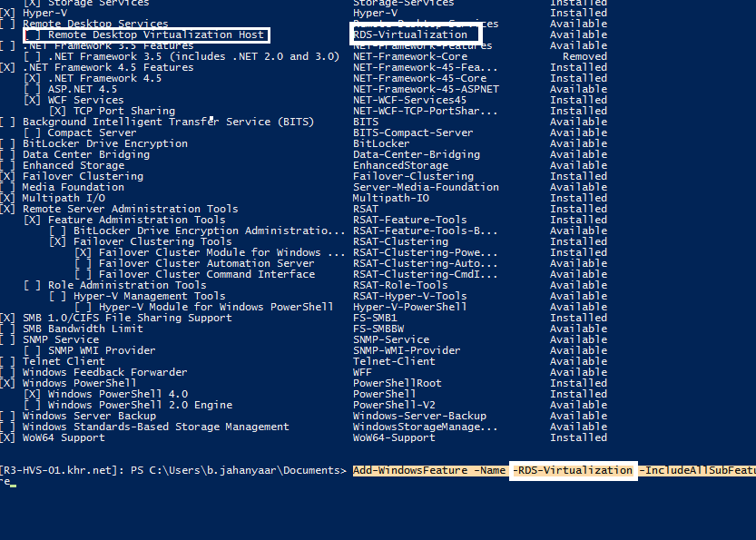Click the "Telnet Client" feature text
The width and height of the screenshot is (756, 540).
click(x=64, y=361)
